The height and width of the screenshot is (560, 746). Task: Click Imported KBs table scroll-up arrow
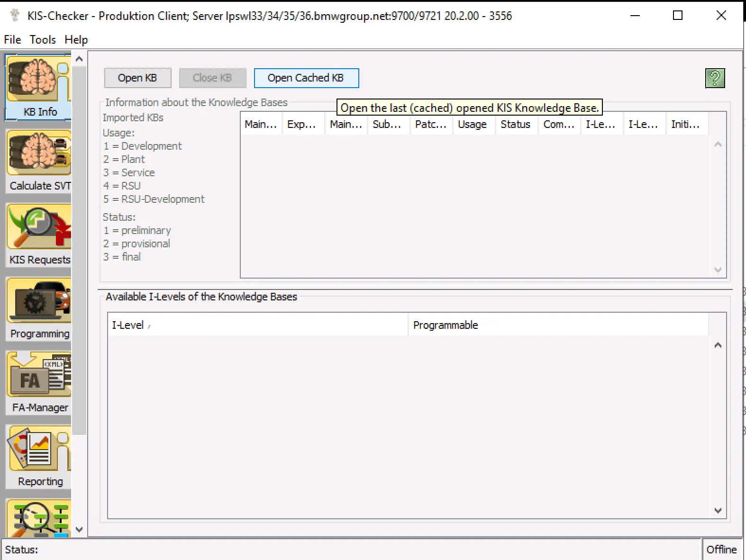(718, 144)
